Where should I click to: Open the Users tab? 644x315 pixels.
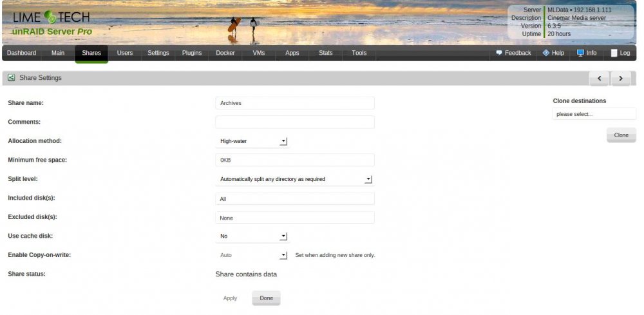[x=125, y=53]
